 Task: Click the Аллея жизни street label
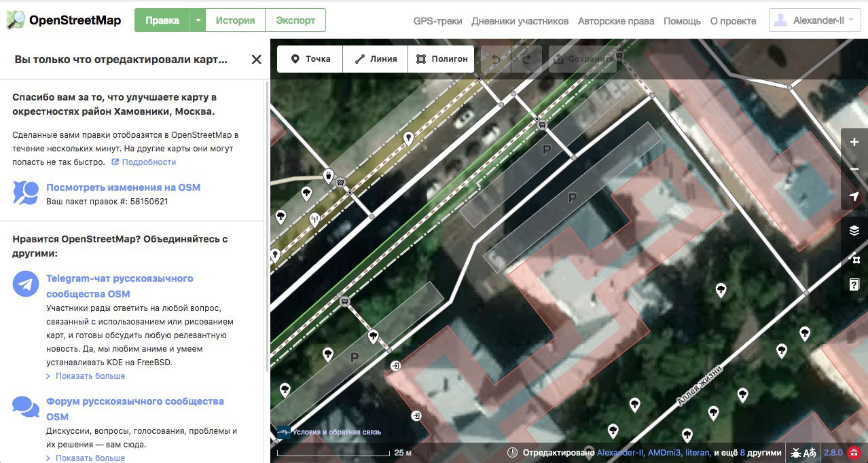[699, 386]
